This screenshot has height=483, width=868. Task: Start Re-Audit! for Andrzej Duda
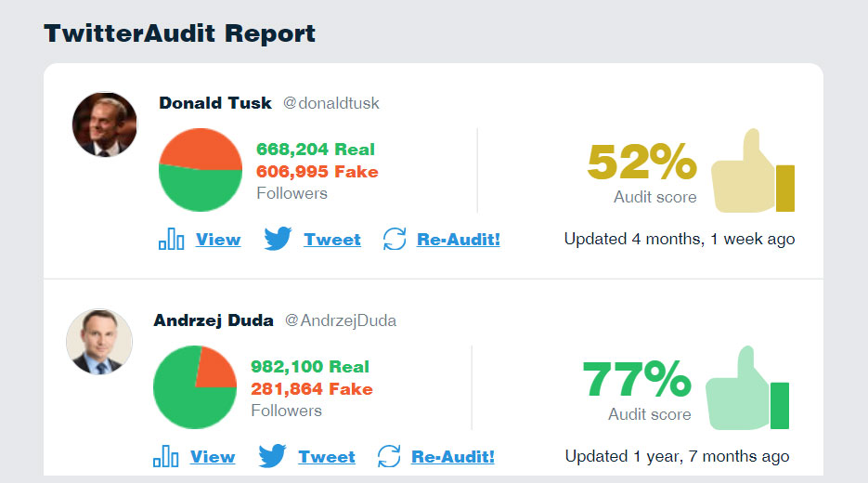click(453, 457)
